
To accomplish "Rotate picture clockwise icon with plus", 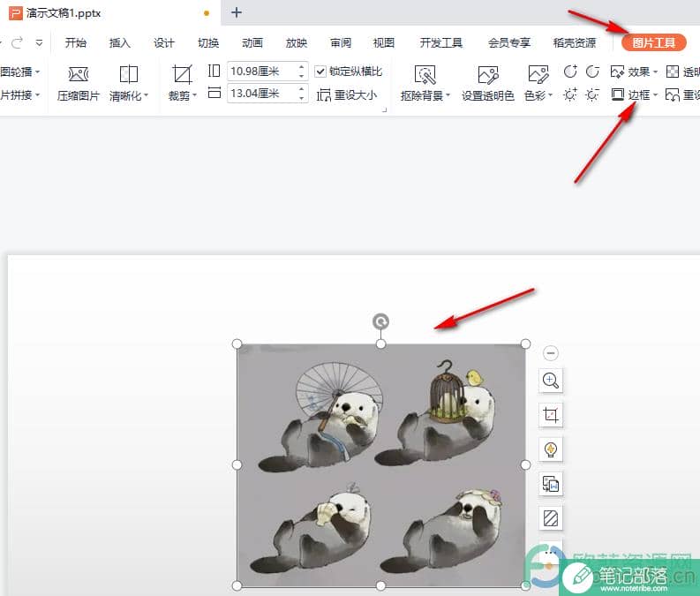I will click(570, 72).
